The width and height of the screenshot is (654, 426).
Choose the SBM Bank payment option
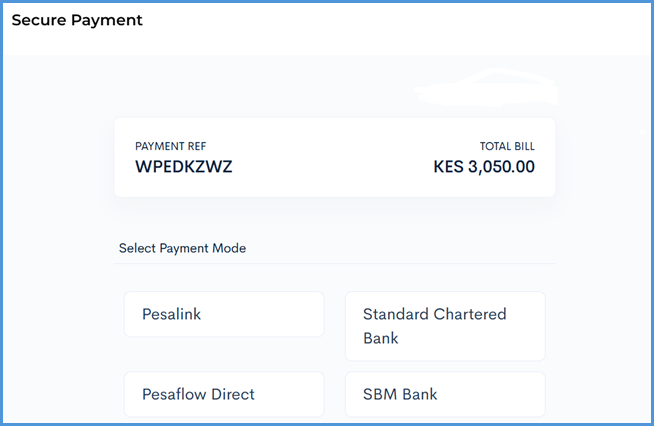[x=444, y=394]
